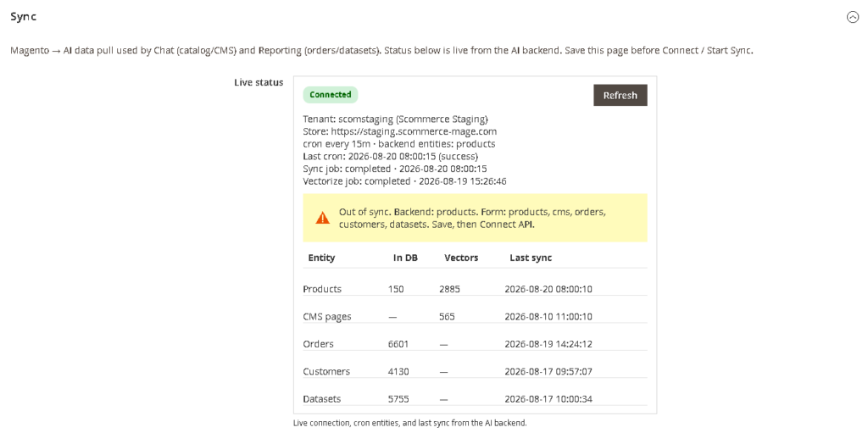The image size is (868, 433).
Task: Click the green Connected status badge
Action: [331, 95]
